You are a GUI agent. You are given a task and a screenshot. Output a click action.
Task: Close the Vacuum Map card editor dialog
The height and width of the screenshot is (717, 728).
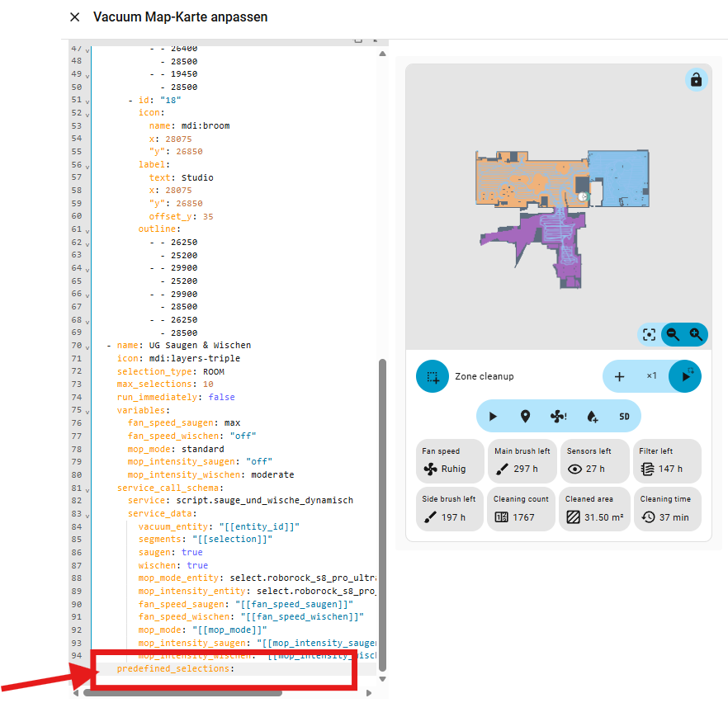click(x=75, y=17)
